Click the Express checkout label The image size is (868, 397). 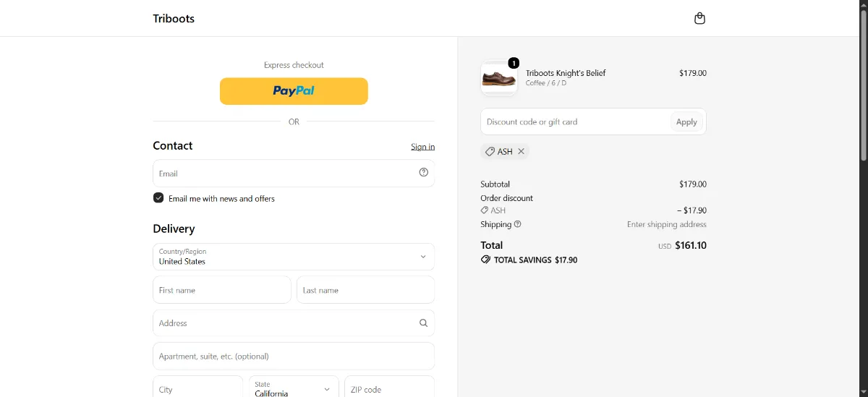point(294,65)
